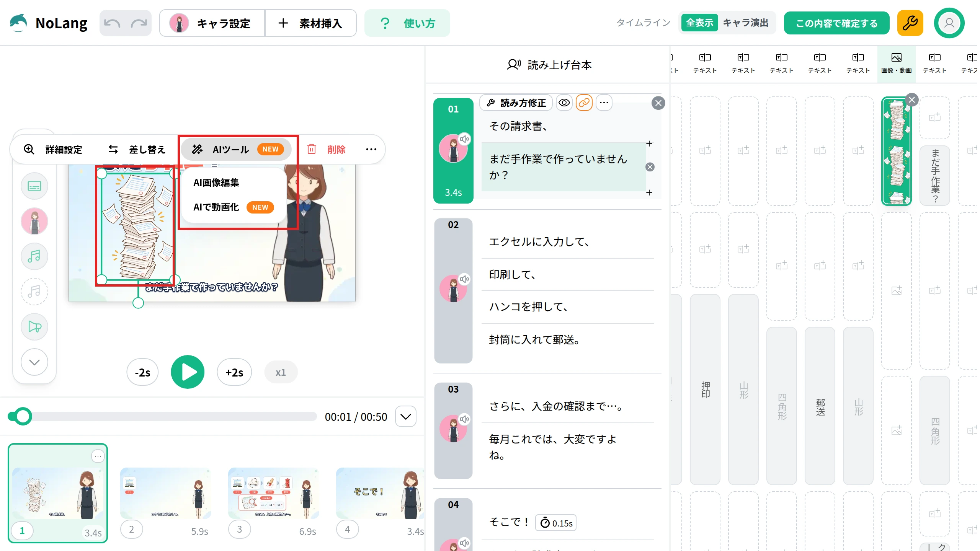Screen dimensions: 980x551
Task: Click the dashed sound effect note icon
Action: tap(34, 292)
